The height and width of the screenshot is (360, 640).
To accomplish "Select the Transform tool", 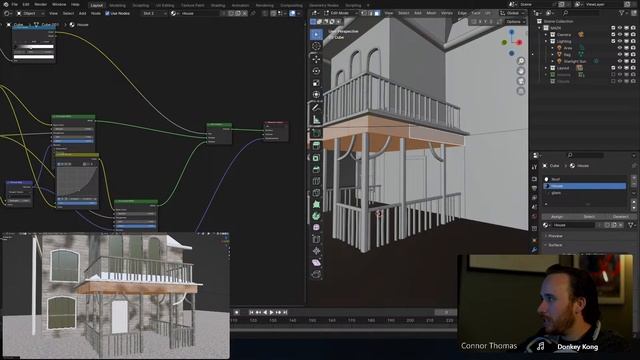I will (316, 95).
